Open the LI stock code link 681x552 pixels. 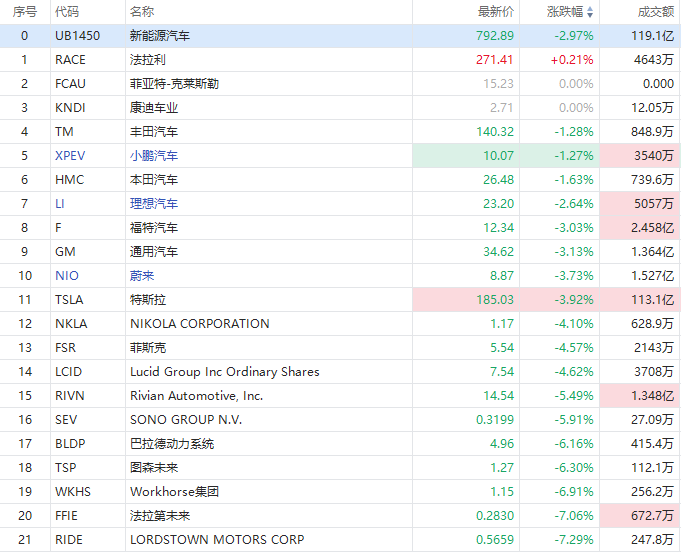pos(60,204)
